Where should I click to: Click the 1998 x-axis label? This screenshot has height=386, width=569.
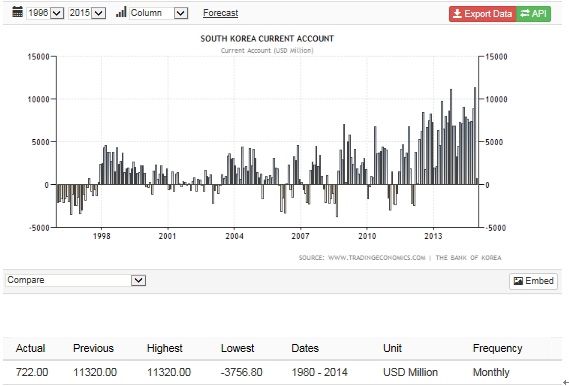pyautogui.click(x=102, y=236)
